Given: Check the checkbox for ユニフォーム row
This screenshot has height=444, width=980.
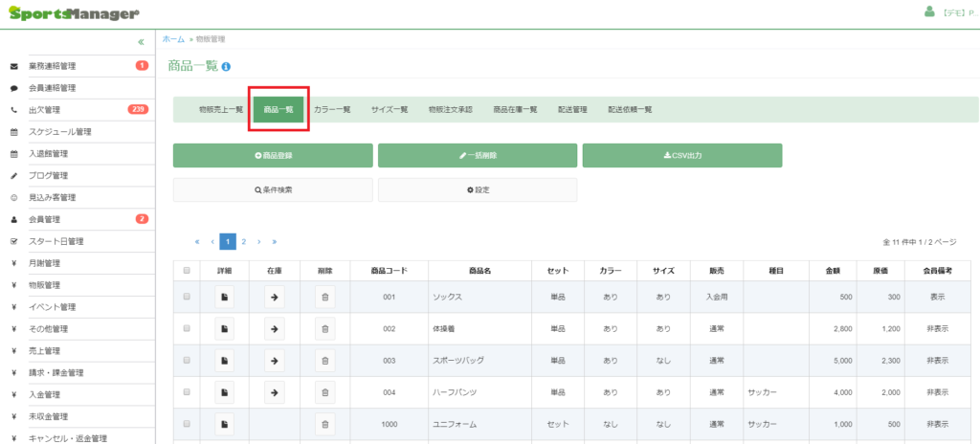Looking at the screenshot, I should 187,424.
